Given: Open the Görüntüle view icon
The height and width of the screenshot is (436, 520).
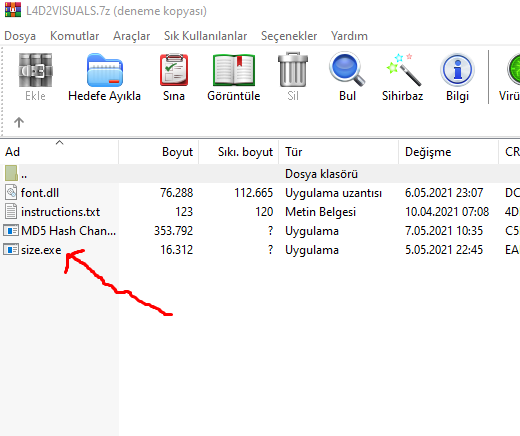Looking at the screenshot, I should [234, 70].
